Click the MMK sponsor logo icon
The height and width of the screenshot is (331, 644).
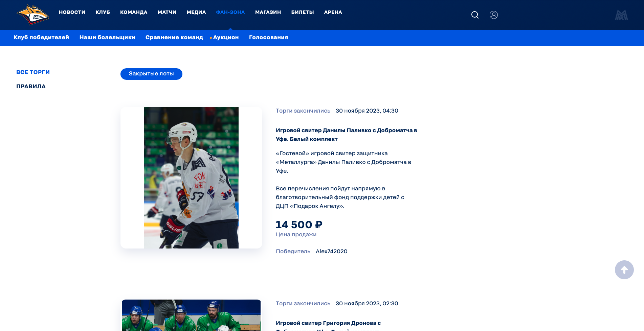click(621, 15)
